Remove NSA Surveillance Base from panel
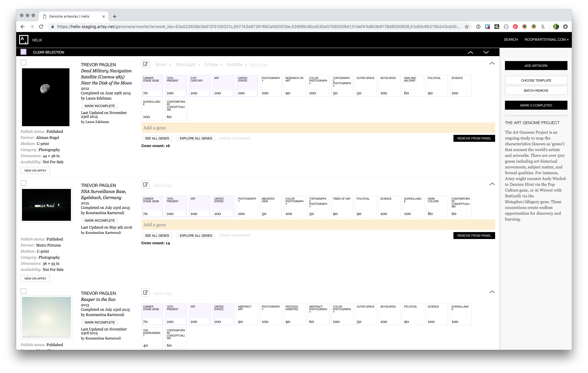Viewport: 588px width, 373px height. [474, 236]
